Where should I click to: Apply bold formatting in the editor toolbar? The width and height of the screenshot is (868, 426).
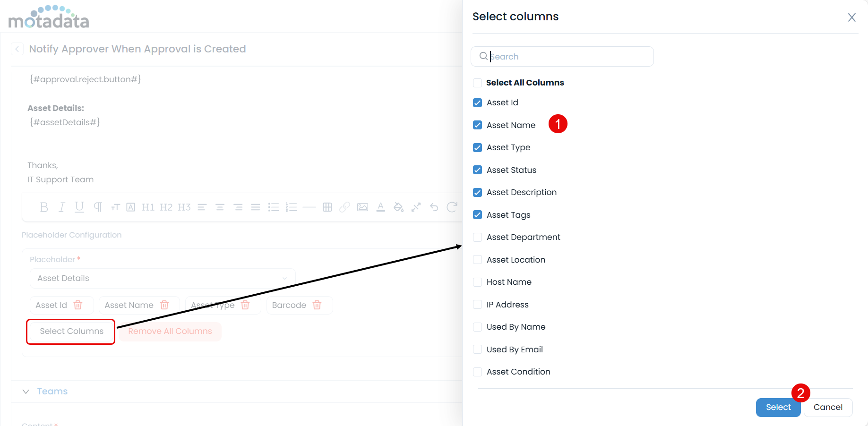[x=44, y=207]
